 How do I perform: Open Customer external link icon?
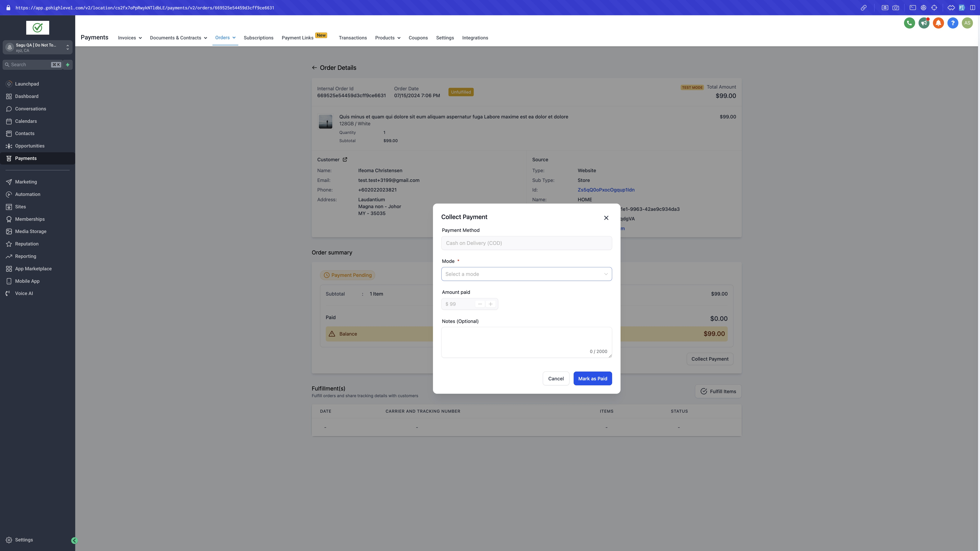(x=345, y=160)
